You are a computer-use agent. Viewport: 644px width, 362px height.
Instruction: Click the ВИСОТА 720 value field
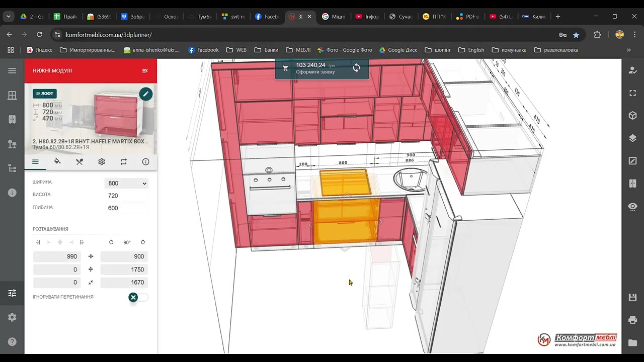pos(127,196)
